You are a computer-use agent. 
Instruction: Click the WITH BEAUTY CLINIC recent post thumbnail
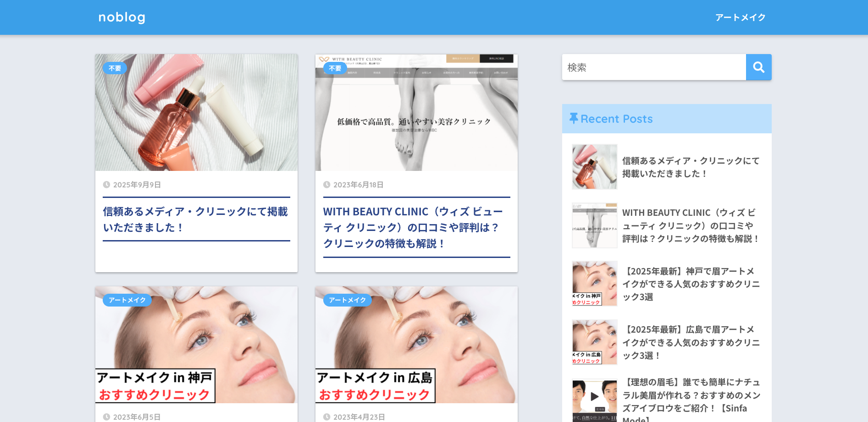(594, 225)
